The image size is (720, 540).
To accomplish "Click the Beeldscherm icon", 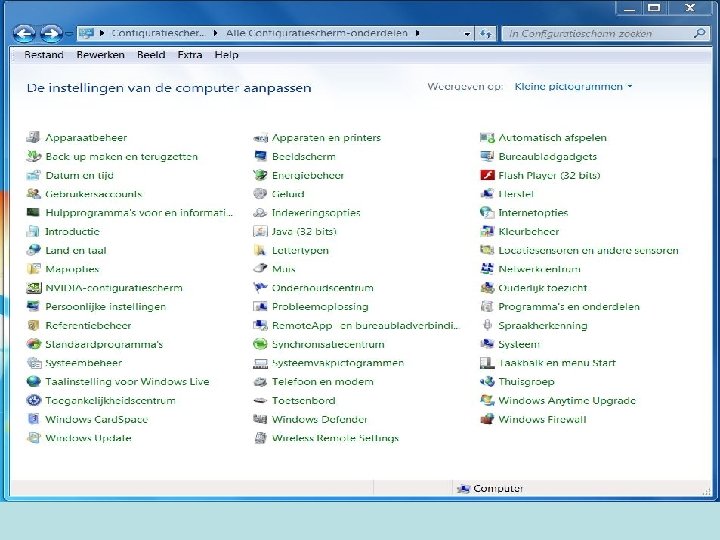I will point(260,156).
